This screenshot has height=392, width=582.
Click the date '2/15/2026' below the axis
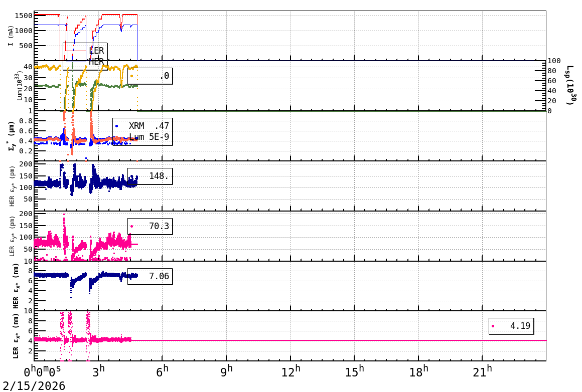coord(34,385)
